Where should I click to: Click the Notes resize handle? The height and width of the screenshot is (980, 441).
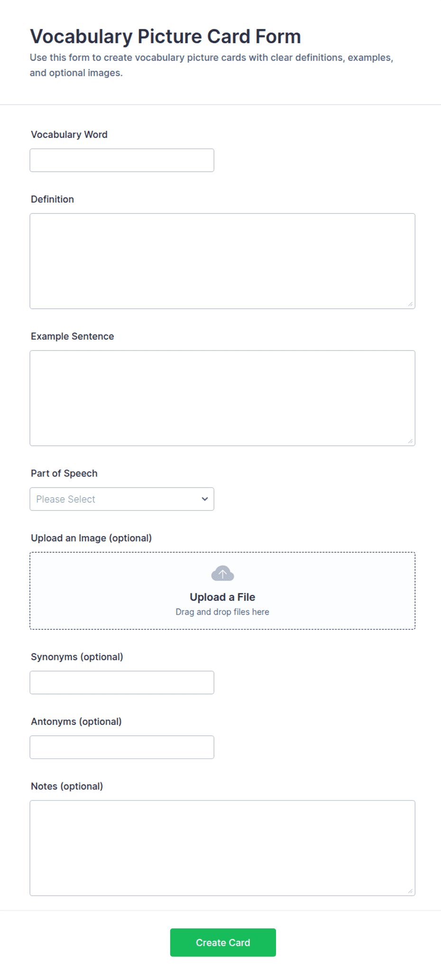click(411, 891)
